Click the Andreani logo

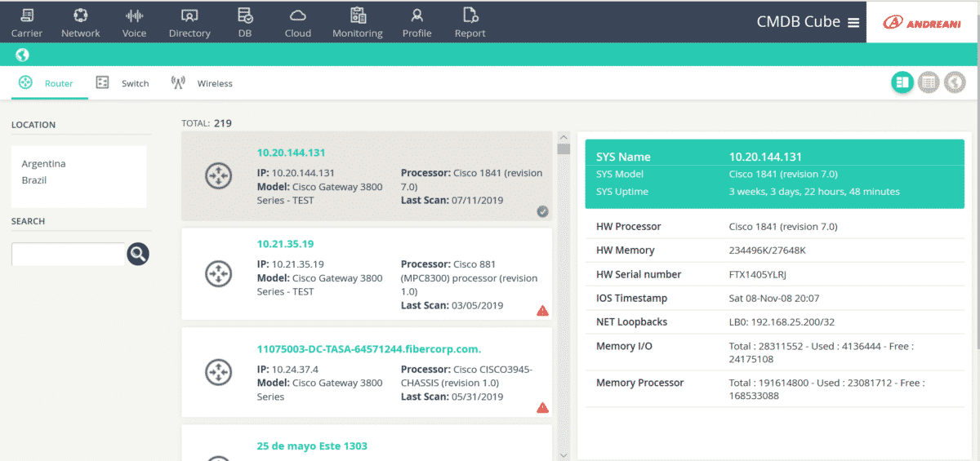tap(923, 23)
